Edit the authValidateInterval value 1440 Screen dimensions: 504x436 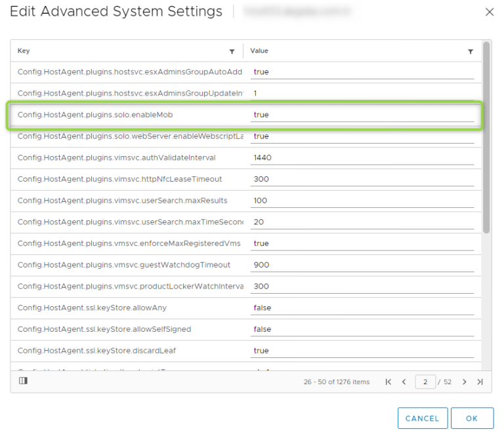tap(362, 158)
